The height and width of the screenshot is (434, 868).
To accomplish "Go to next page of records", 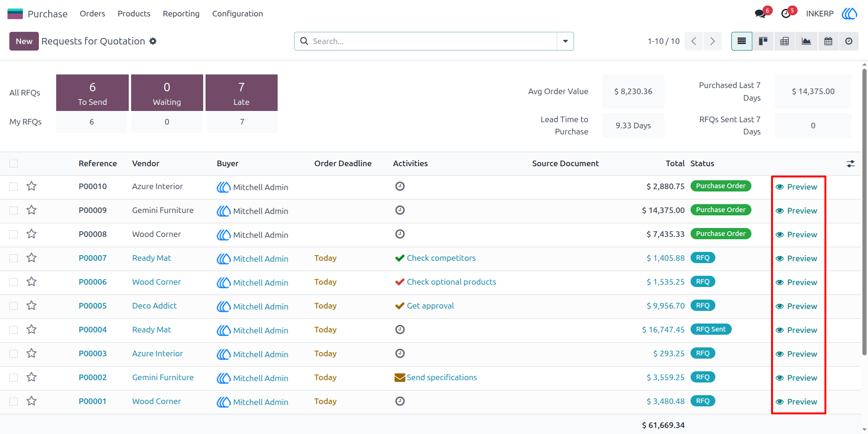I will (713, 41).
